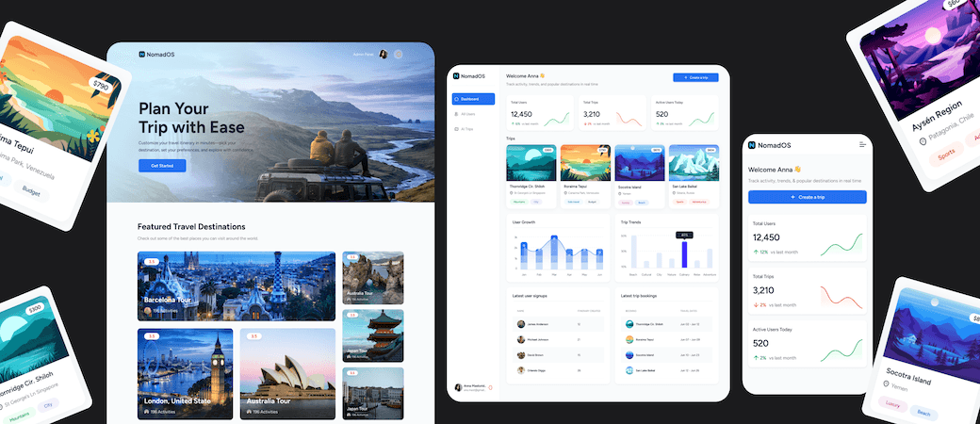Click the Total Trips card in desktop dashboard

(x=612, y=113)
